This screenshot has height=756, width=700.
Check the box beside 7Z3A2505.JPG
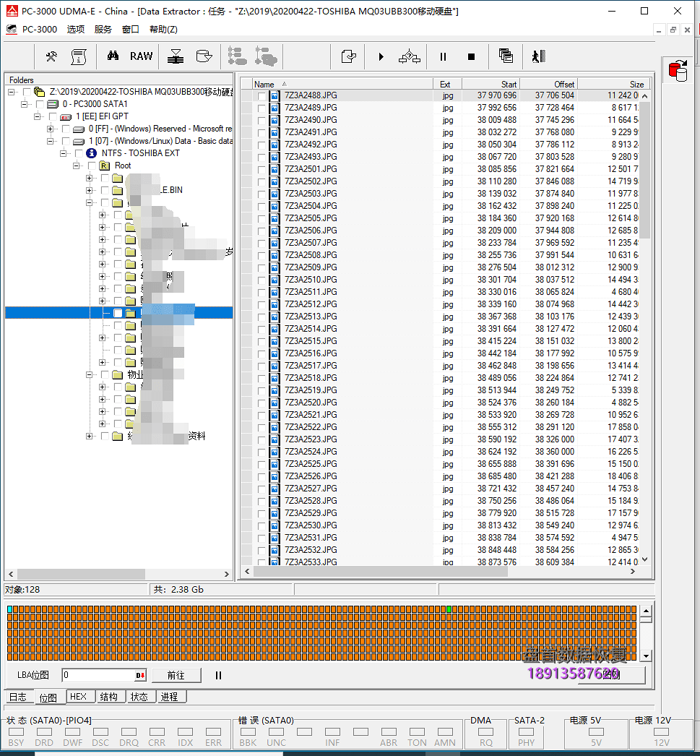coord(261,218)
